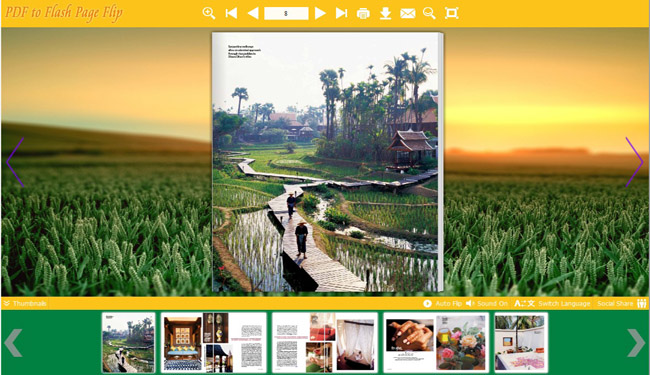Toggle fullscreen mode
Screen dimensions: 650x375
[451, 13]
